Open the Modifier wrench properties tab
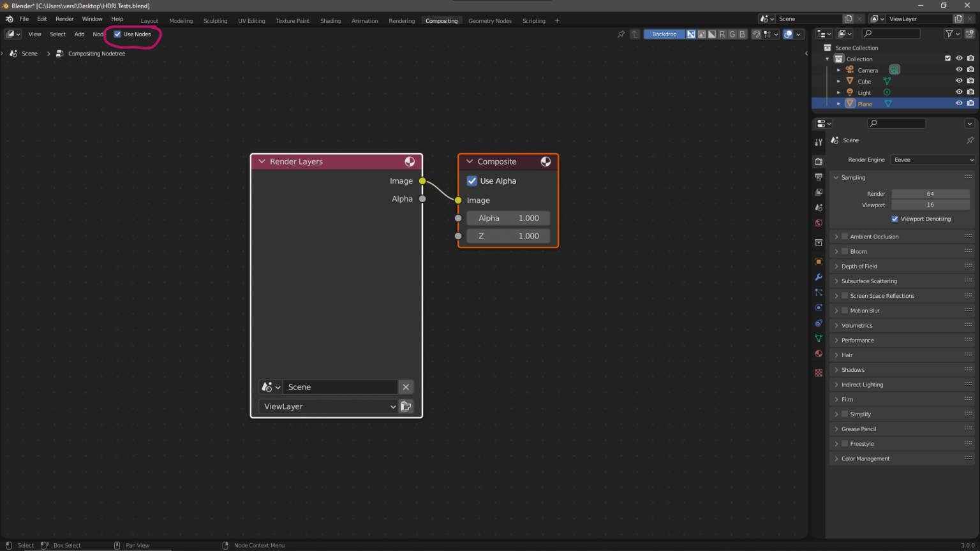This screenshot has width=980, height=551. click(x=819, y=277)
